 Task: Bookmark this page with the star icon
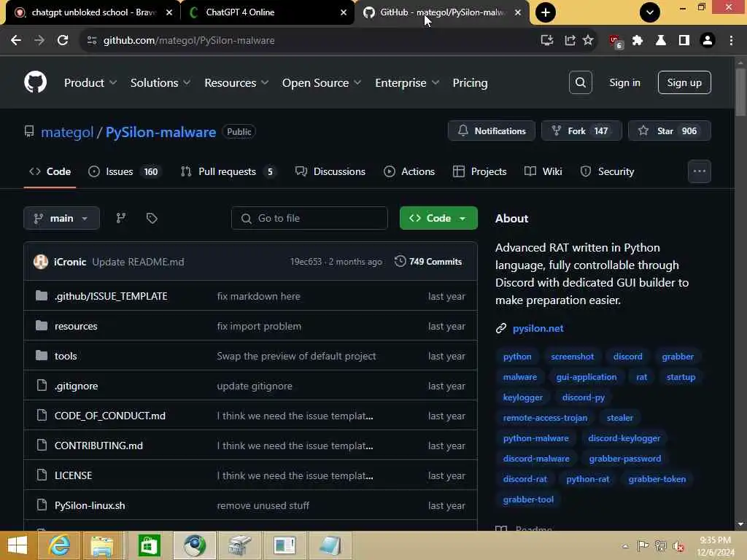coord(588,41)
